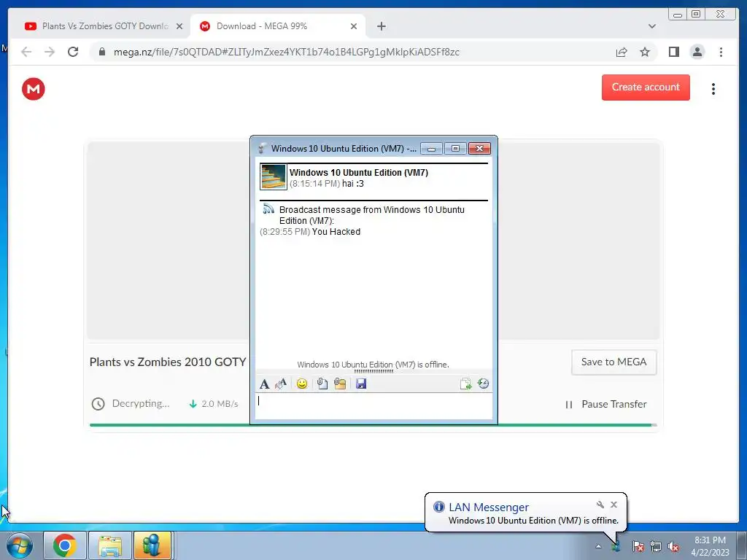Click the LAN Messenger tray icon
Image resolution: width=747 pixels, height=560 pixels.
[616, 546]
